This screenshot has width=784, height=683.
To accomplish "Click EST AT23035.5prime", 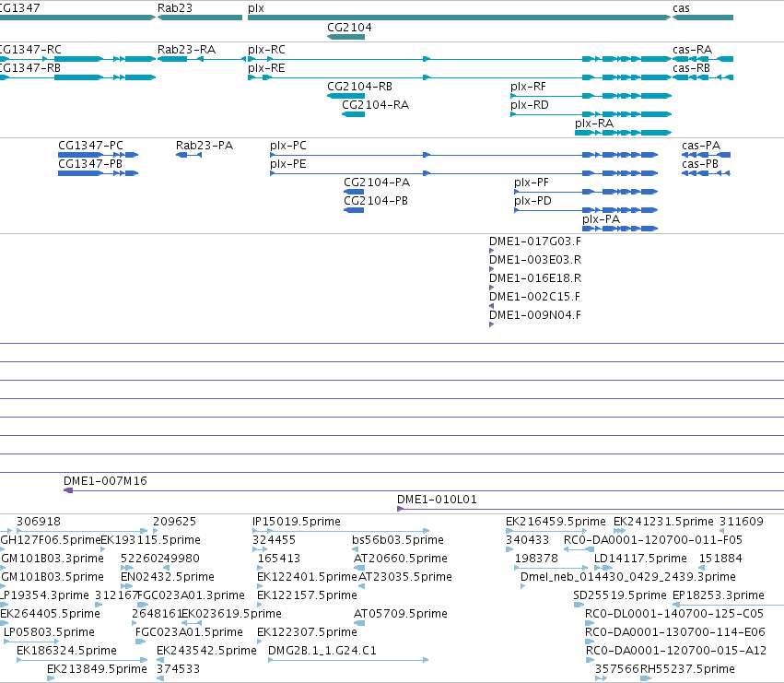I will [405, 577].
